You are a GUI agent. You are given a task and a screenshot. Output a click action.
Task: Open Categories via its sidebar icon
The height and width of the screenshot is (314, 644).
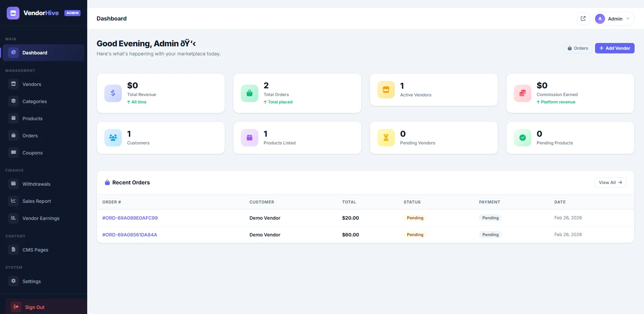pyautogui.click(x=13, y=101)
